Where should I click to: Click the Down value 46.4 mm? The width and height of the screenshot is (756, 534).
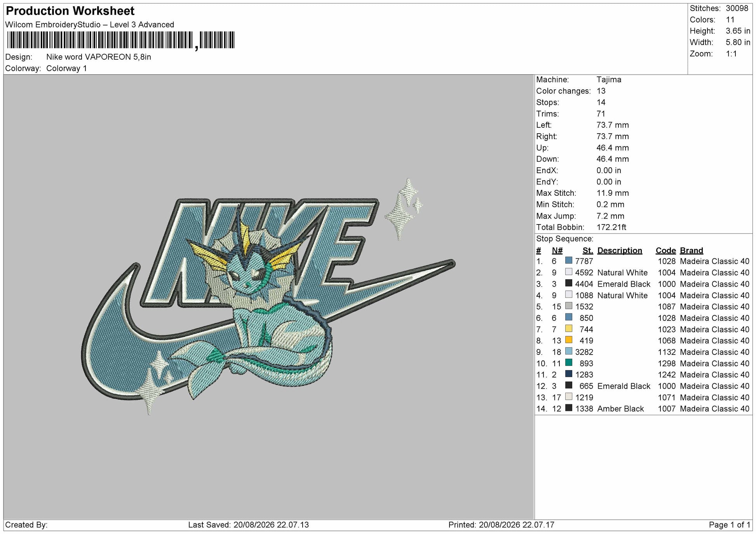coord(613,159)
